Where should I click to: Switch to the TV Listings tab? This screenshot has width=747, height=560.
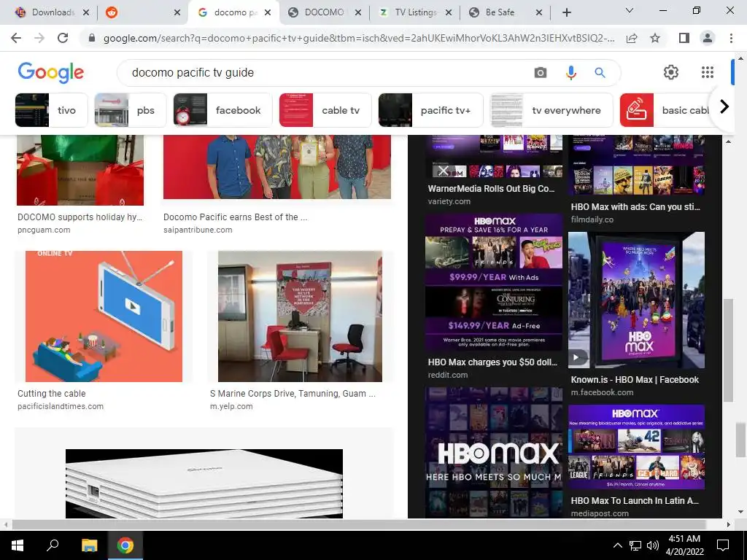click(x=415, y=13)
